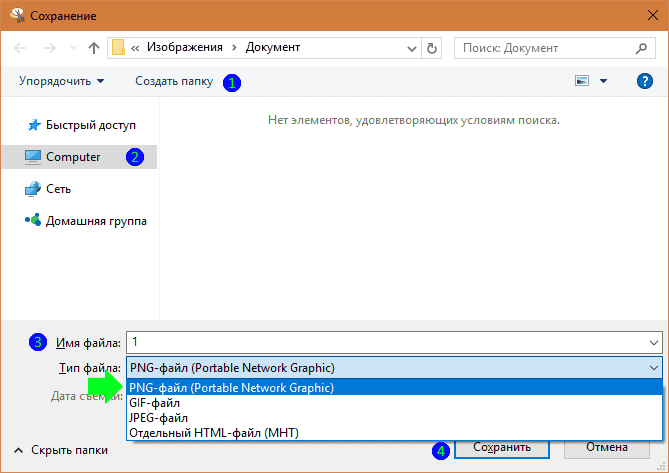Close the Сохранение dialog

click(652, 15)
